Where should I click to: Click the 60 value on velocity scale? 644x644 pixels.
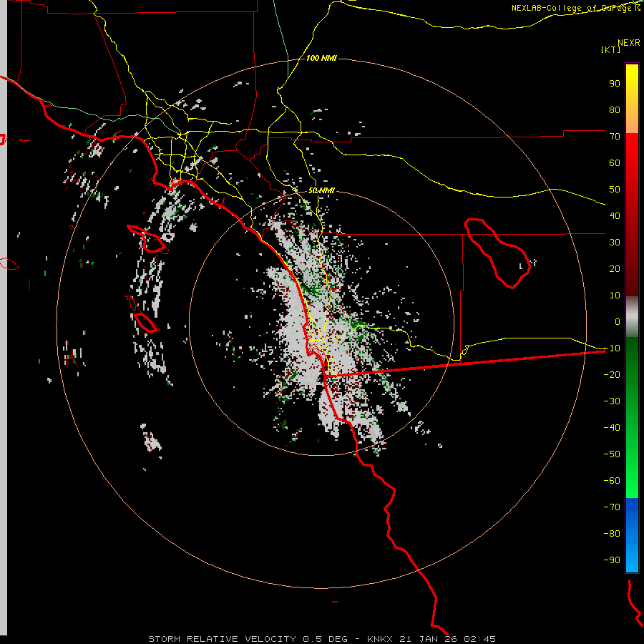[x=615, y=162]
